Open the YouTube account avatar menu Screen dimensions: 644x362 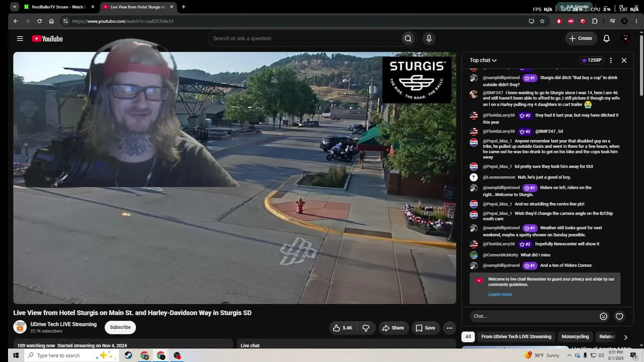click(626, 38)
